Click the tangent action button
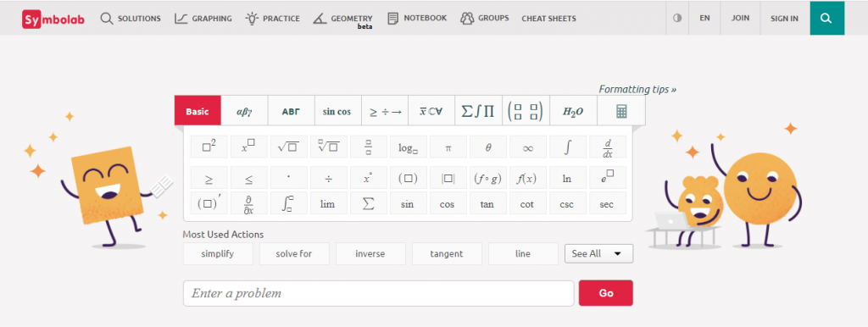 coord(447,254)
